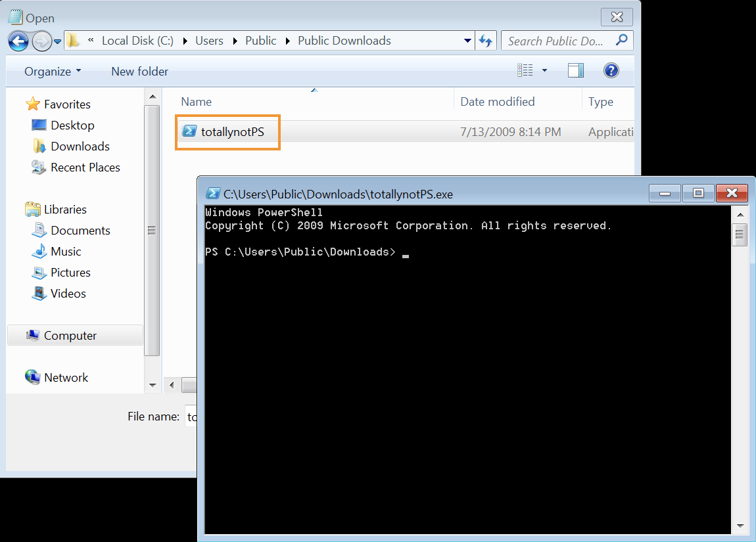Click the totallynotPS PowerShell file icon
This screenshot has width=756, height=542.
(189, 131)
